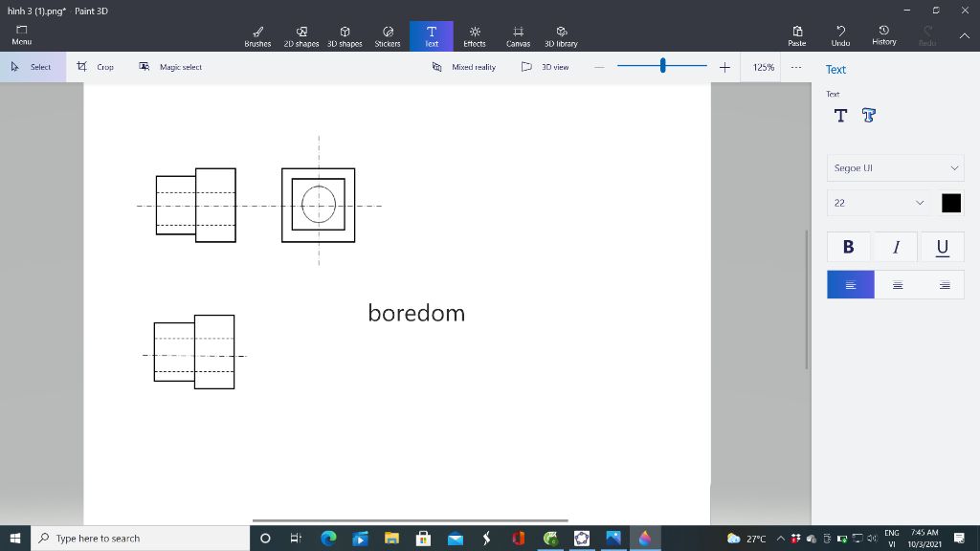Screen dimensions: 980x551
Task: Collapse the top ribbon with chevron
Action: tap(965, 35)
